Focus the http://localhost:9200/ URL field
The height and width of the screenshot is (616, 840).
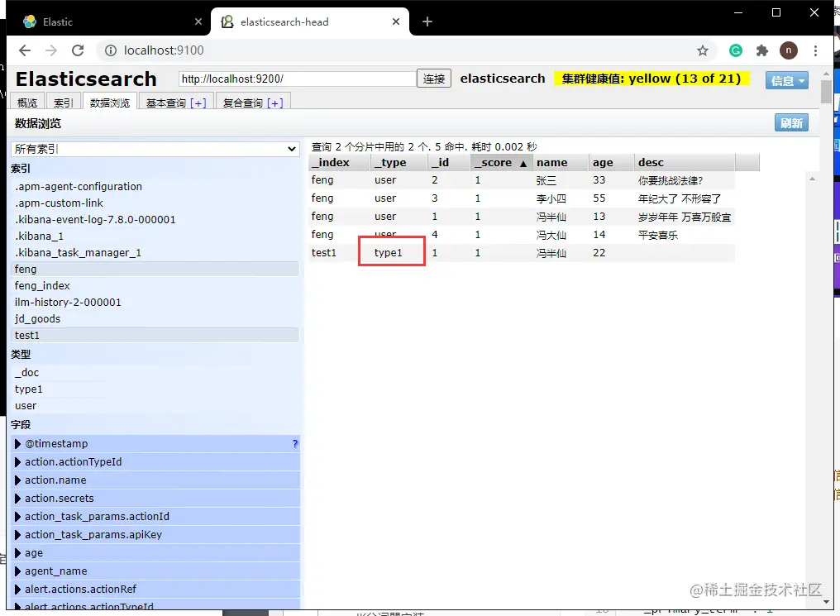point(298,79)
